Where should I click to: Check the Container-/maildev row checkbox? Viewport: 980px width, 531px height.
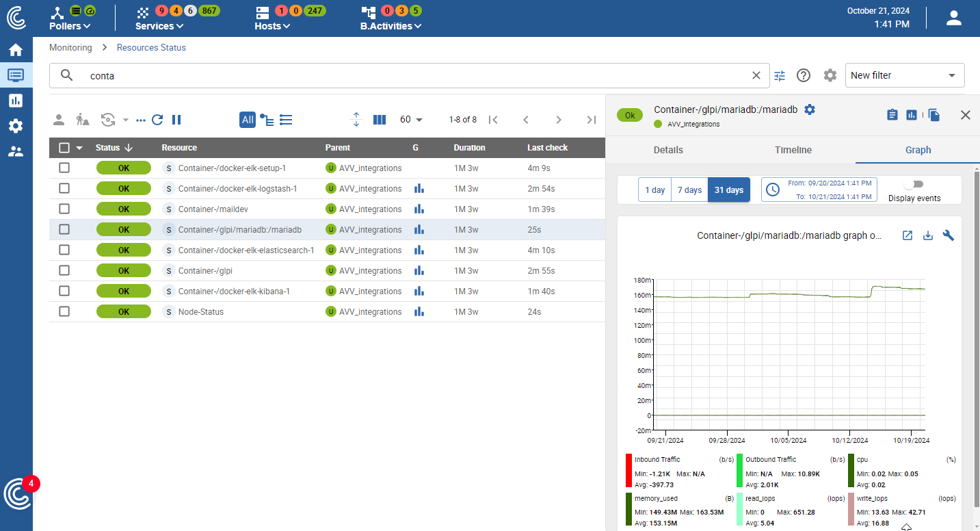tap(64, 209)
